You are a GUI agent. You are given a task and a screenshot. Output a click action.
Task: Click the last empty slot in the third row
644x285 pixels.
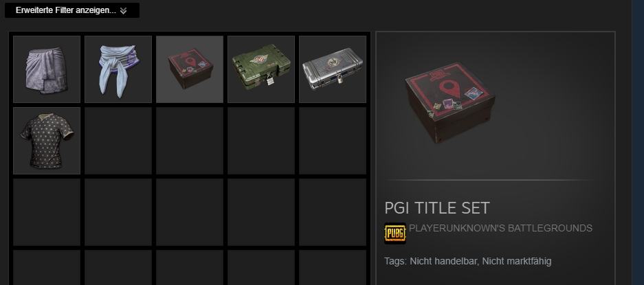[x=333, y=212]
